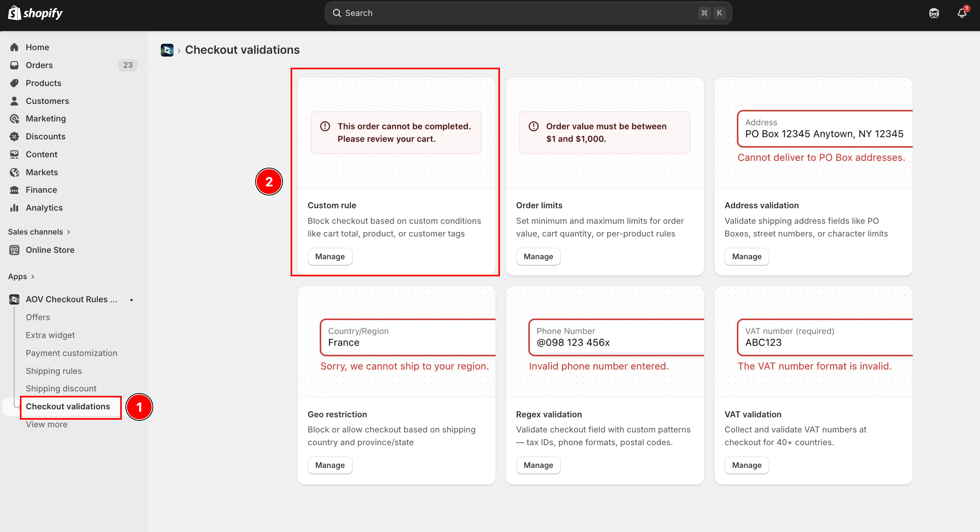Click the Discounts badge icon

click(x=14, y=137)
